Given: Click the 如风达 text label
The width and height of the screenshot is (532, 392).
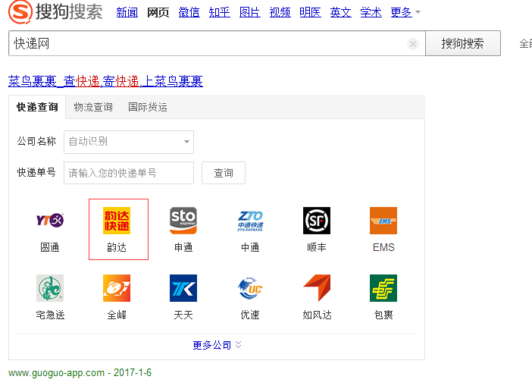Looking at the screenshot, I should 317,315.
